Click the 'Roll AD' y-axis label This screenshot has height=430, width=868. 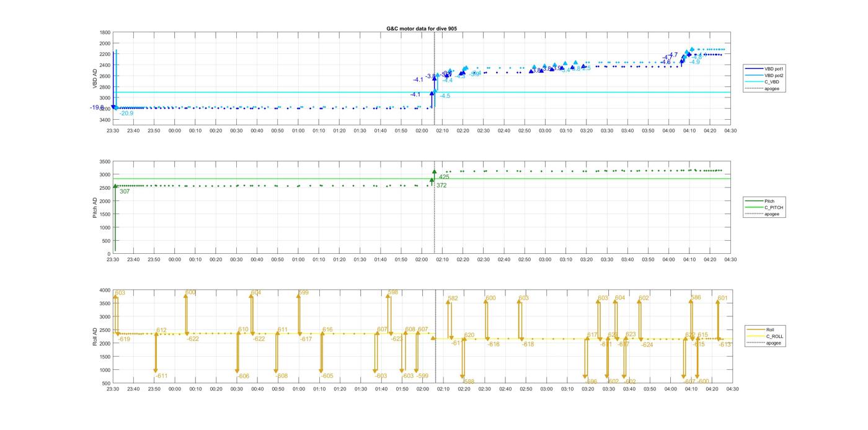click(95, 337)
